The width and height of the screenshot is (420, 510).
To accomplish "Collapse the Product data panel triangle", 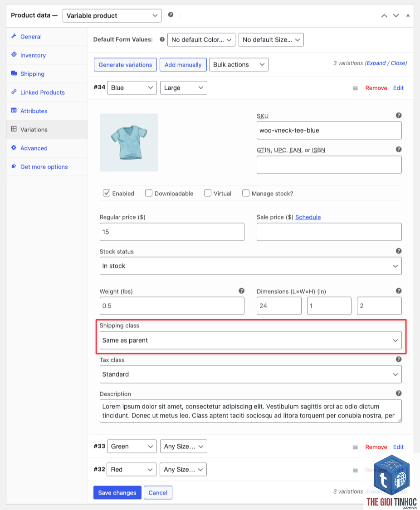I will click(408, 15).
